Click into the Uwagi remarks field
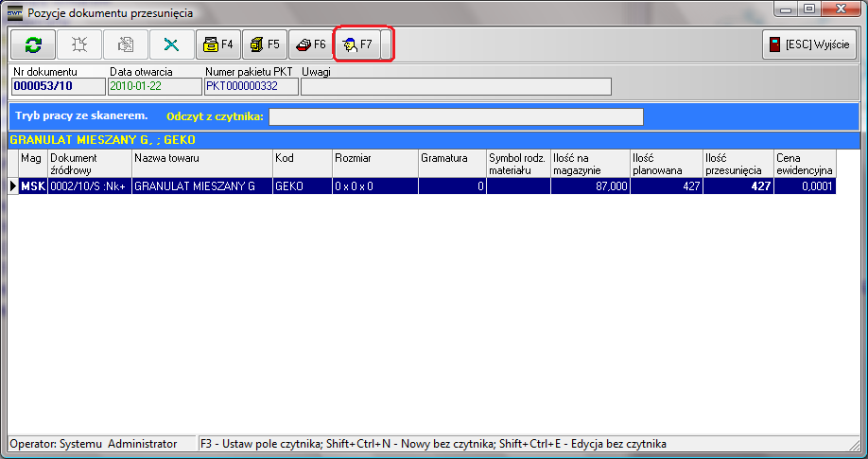 [x=455, y=87]
